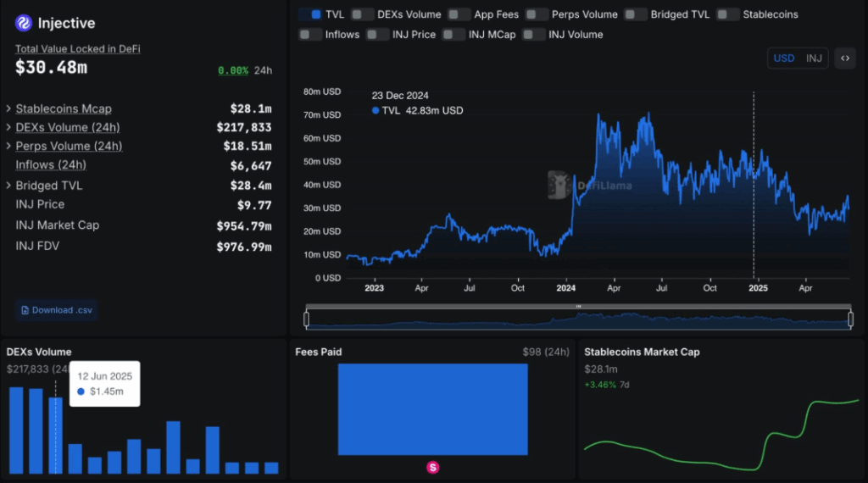This screenshot has height=483, width=868.
Task: Click the Stablecoins Market Cap chart title
Action: pyautogui.click(x=642, y=352)
